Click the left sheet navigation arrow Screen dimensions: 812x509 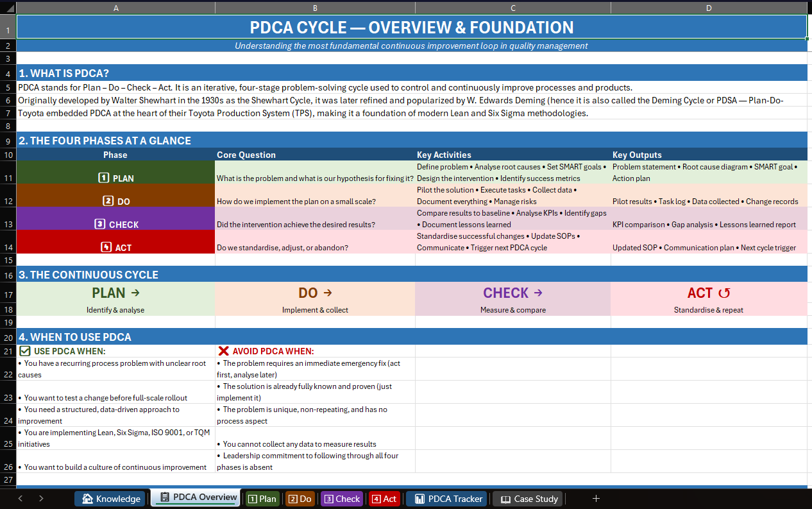(20, 498)
